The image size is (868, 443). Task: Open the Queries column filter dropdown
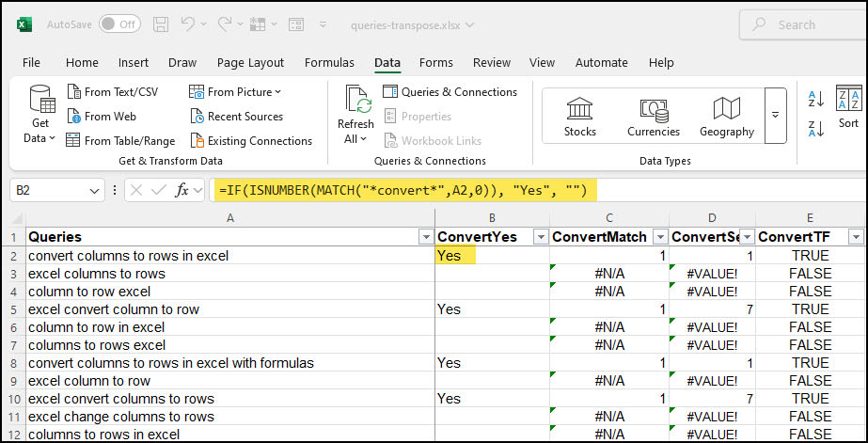tap(426, 238)
